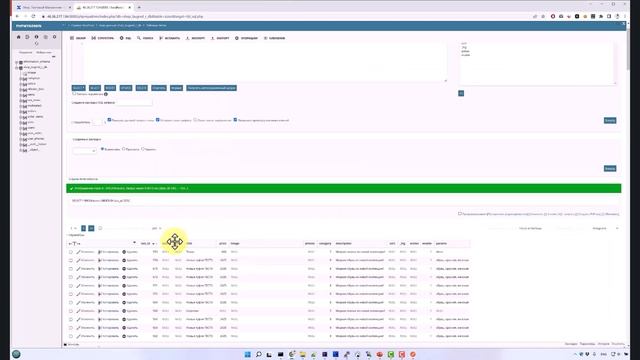Select the third bookmark radio option
This screenshot has height=360, width=640.
142,149
